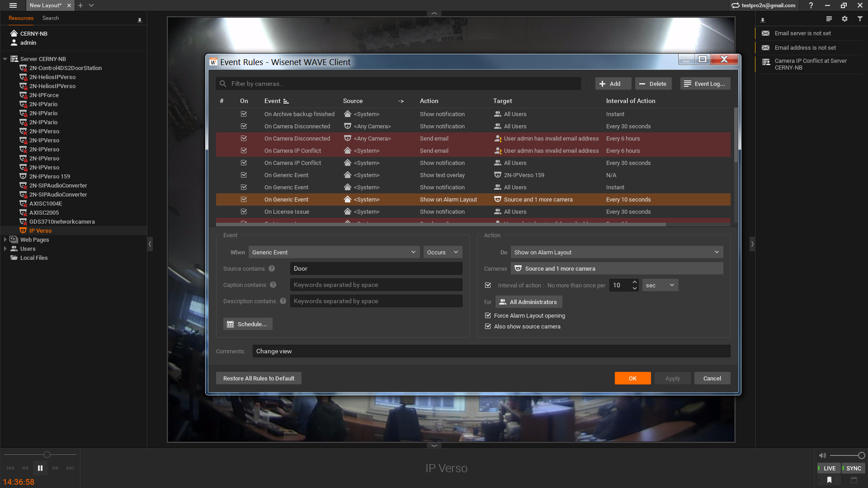
Task: Open the Do action dropdown
Action: pyautogui.click(x=617, y=252)
